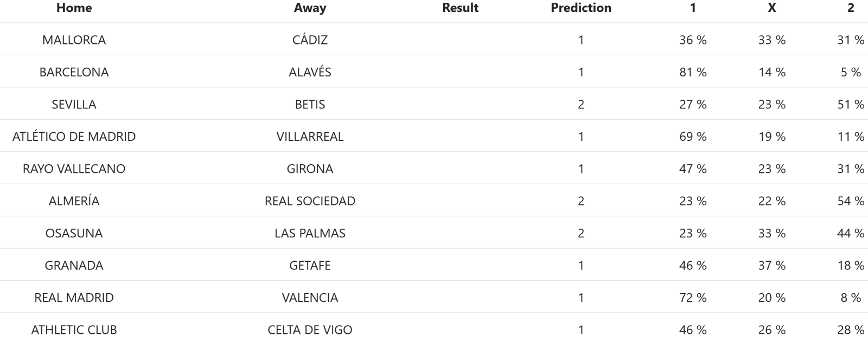Click the OSASUNA team cell
This screenshot has height=343, width=868.
click(74, 234)
